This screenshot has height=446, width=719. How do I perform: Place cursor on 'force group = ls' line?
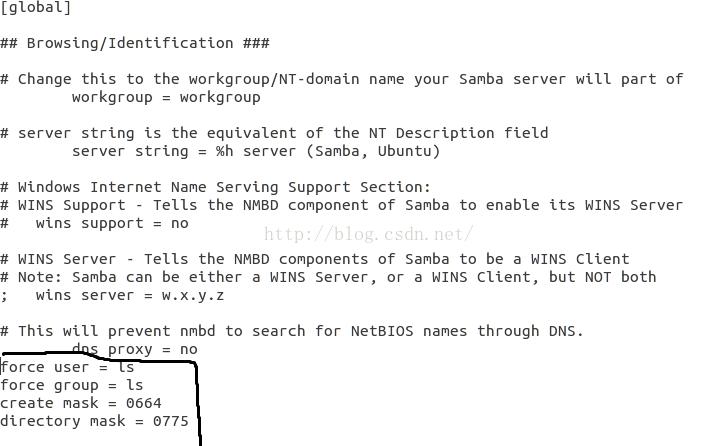[x=72, y=385]
